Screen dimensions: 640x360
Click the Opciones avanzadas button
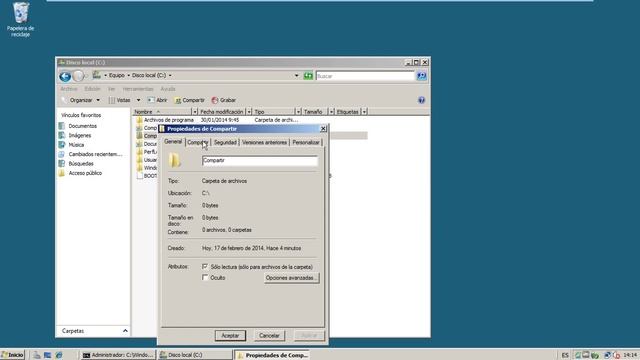(x=291, y=278)
